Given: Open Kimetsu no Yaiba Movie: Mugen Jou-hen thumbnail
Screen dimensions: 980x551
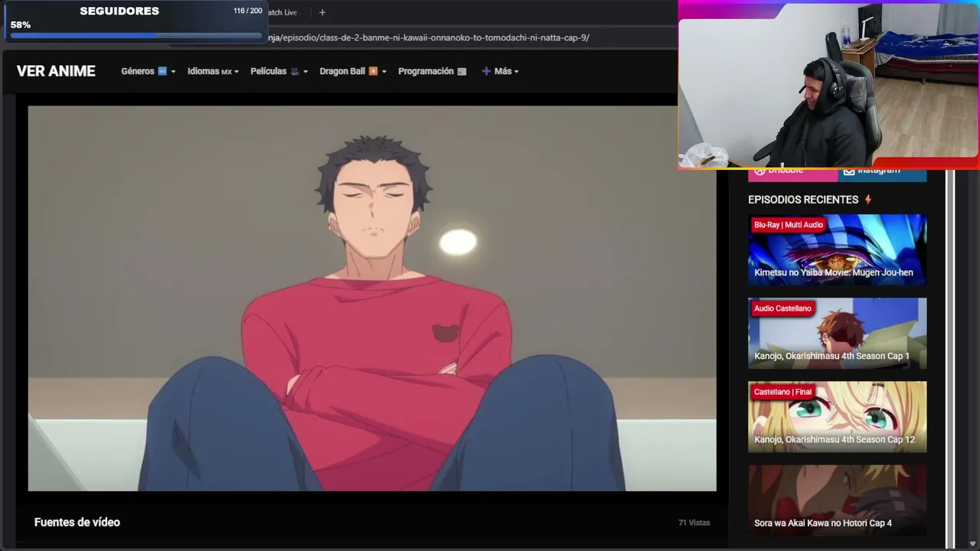Looking at the screenshot, I should [x=837, y=249].
